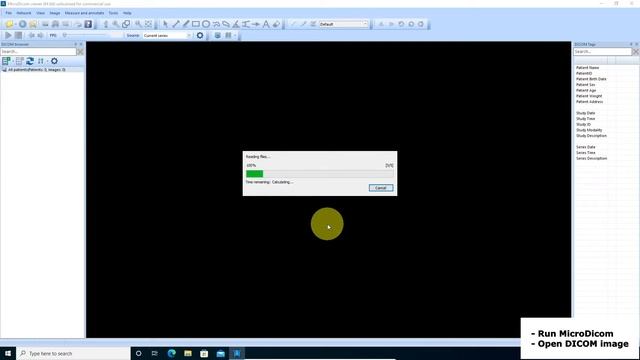
Task: Select the eraser tool
Action: click(x=276, y=24)
